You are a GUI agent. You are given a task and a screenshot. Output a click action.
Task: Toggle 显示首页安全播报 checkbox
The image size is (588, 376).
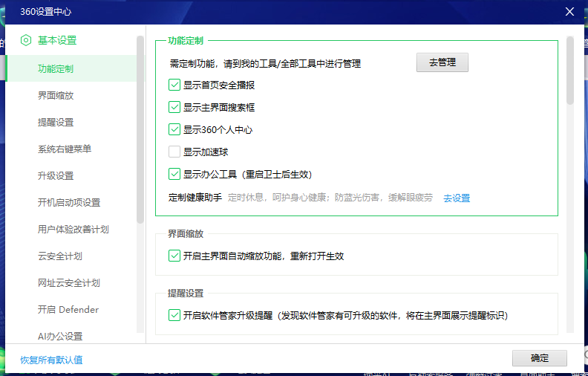coord(174,85)
